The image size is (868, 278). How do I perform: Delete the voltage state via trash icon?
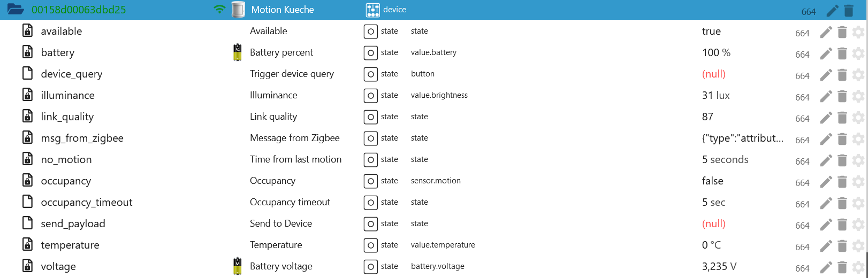[x=842, y=267]
